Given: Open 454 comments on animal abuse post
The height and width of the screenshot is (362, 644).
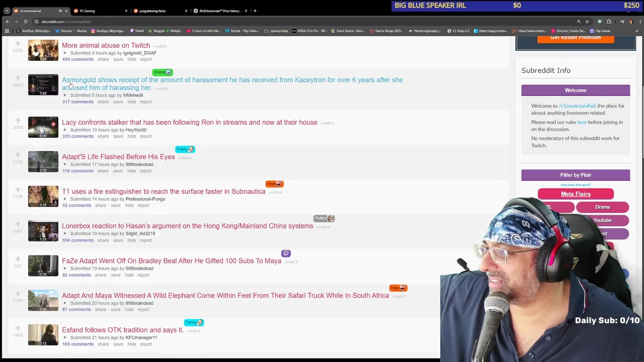Looking at the screenshot, I should 78,59.
